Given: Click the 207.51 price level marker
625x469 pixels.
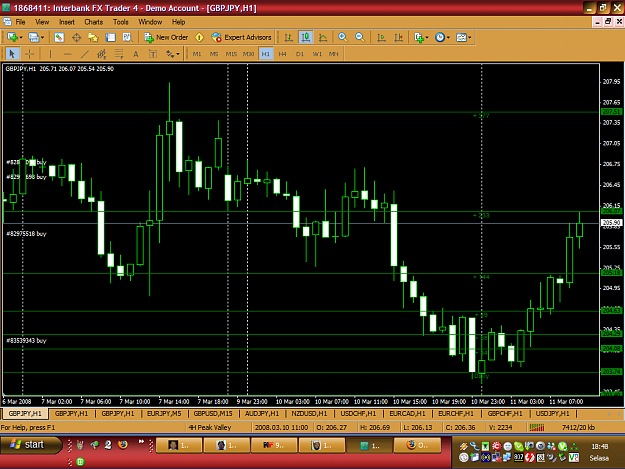Looking at the screenshot, I should [611, 112].
